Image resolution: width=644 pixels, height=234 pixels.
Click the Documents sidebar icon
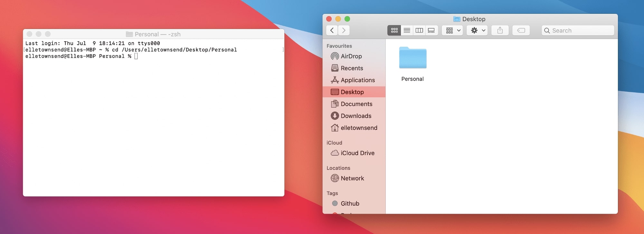(335, 104)
